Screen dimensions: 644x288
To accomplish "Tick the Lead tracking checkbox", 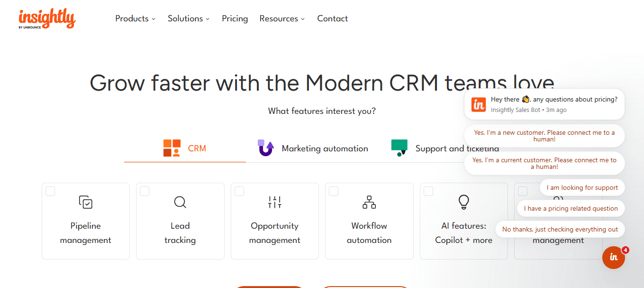I will click(145, 191).
